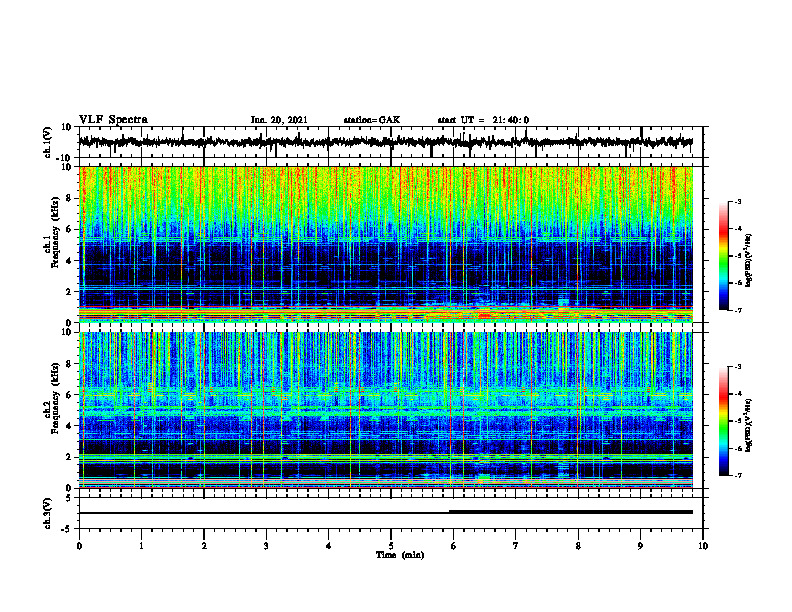Click time axis tick label 1
Viewport: 792px width, 612px height.
coord(141,546)
